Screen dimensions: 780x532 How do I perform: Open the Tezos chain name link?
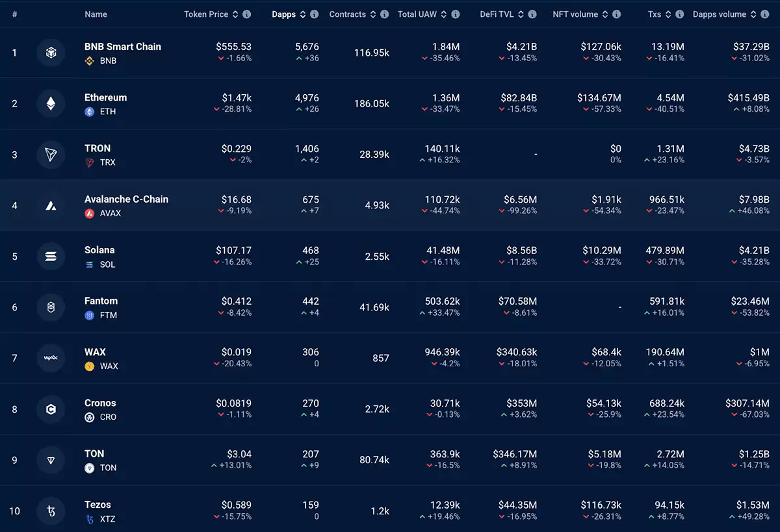(97, 505)
